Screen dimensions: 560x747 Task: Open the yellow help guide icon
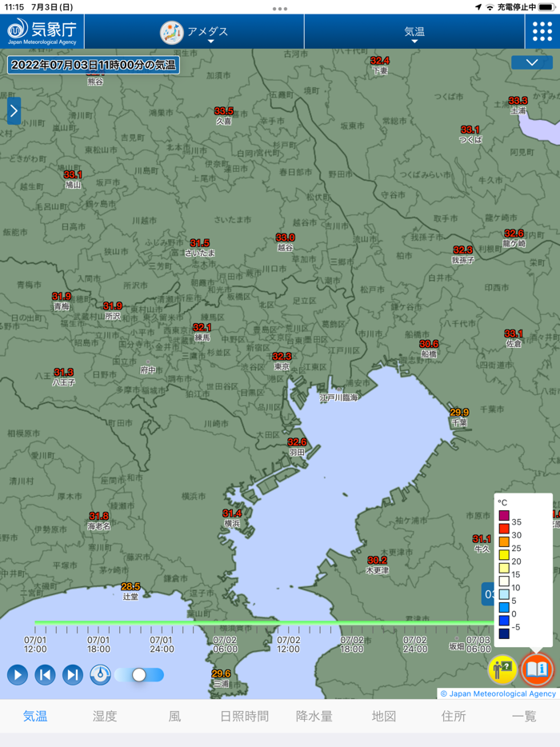pos(503,669)
